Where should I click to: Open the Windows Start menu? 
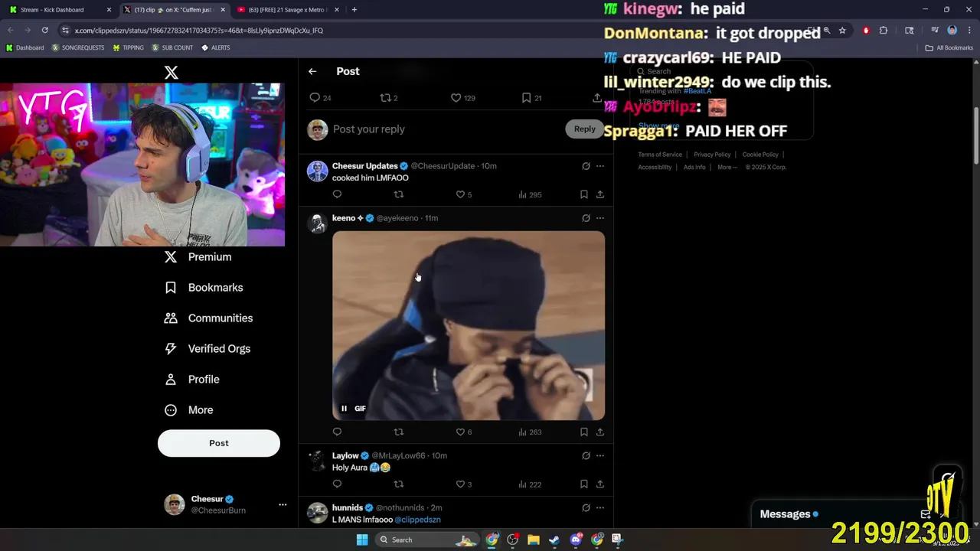click(362, 540)
